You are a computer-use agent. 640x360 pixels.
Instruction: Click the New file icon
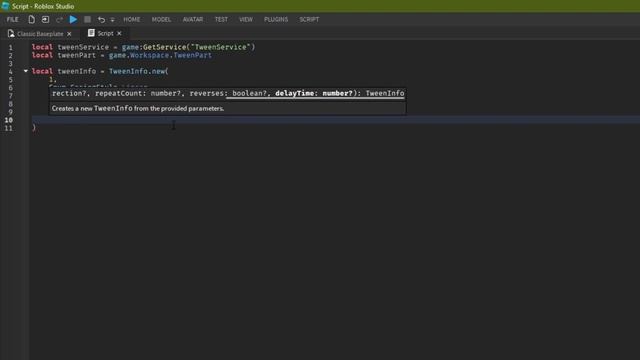click(31, 19)
